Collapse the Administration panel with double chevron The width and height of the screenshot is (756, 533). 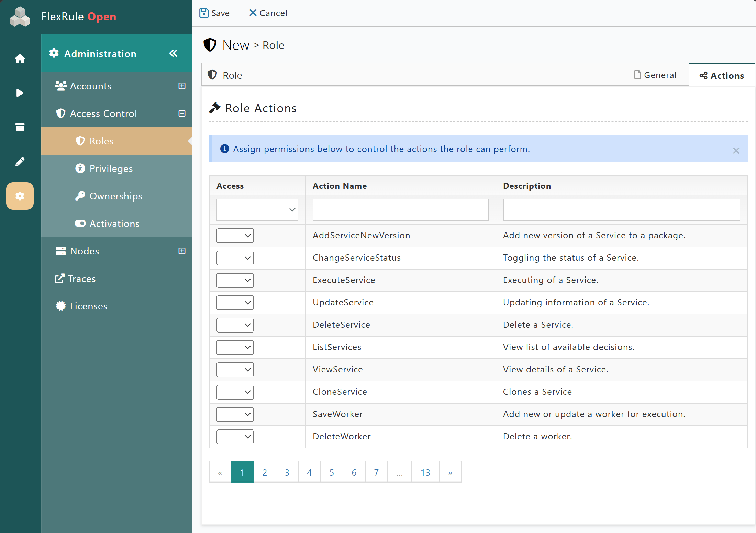(x=174, y=53)
